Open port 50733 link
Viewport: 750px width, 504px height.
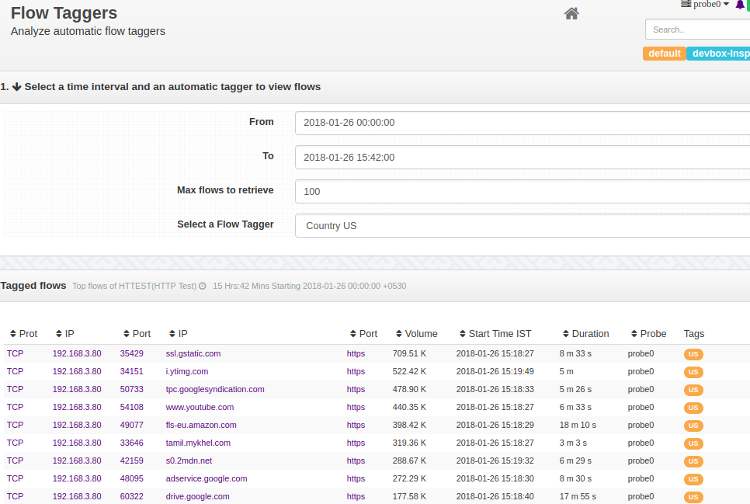[x=132, y=389]
